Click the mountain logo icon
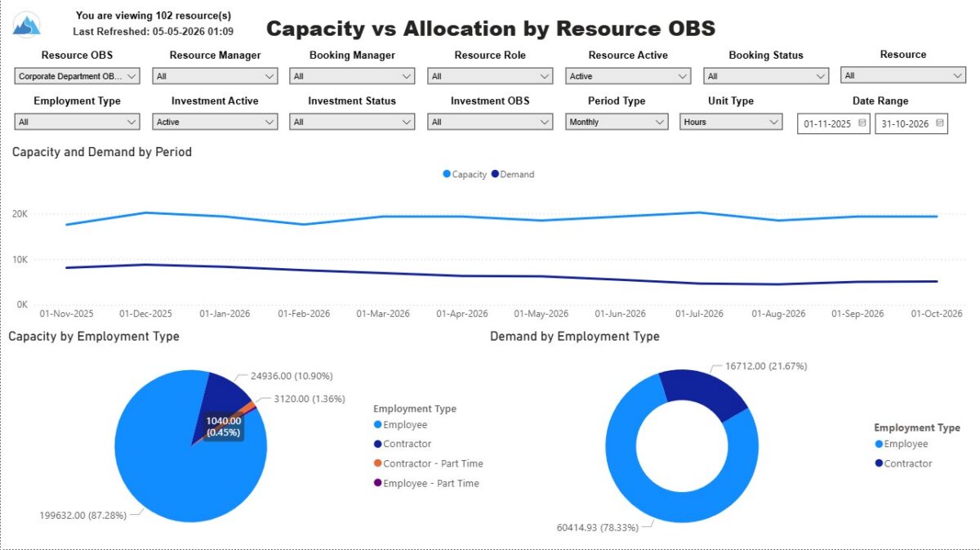980x550 pixels. pyautogui.click(x=27, y=25)
